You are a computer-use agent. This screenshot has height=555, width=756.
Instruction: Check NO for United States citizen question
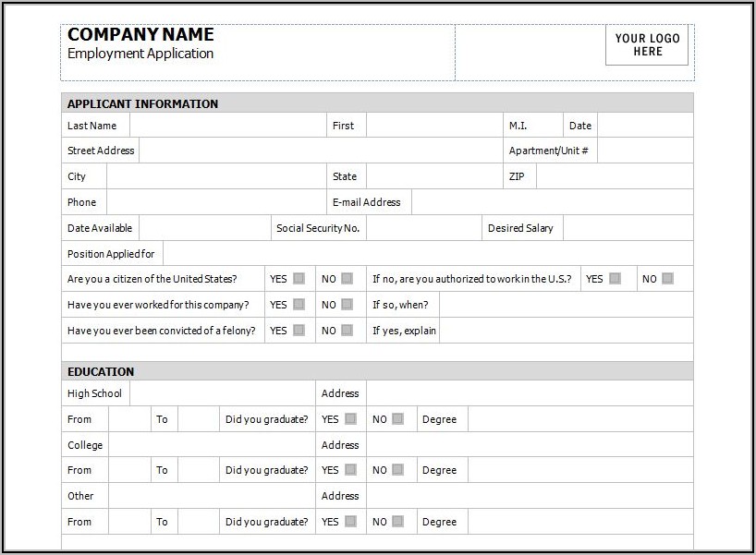[x=347, y=278]
